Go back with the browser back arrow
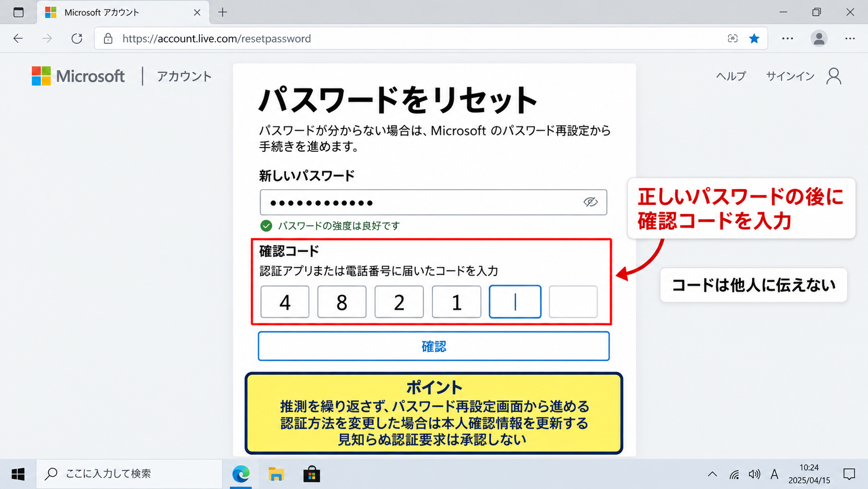868x489 pixels. [18, 38]
